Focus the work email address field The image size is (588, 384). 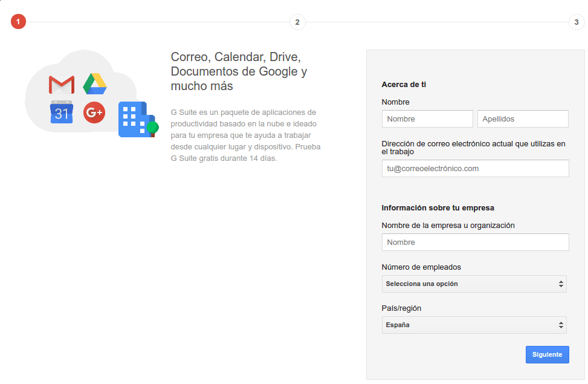pyautogui.click(x=475, y=169)
